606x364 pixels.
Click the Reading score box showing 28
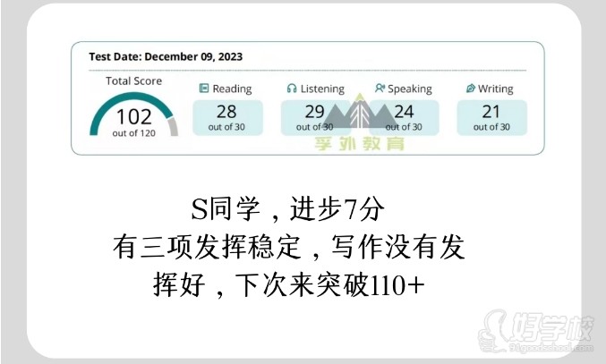[x=227, y=118]
